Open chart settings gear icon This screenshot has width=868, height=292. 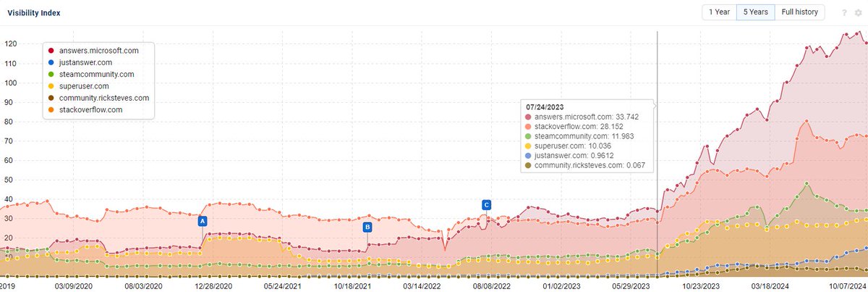coord(858,13)
